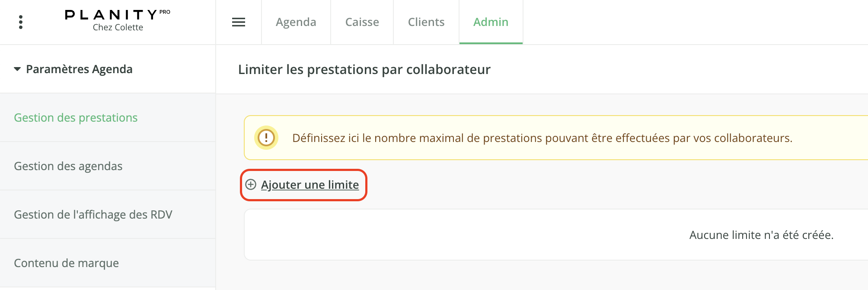The height and width of the screenshot is (290, 868).
Task: Click the Planity PRO logo
Action: (x=118, y=15)
